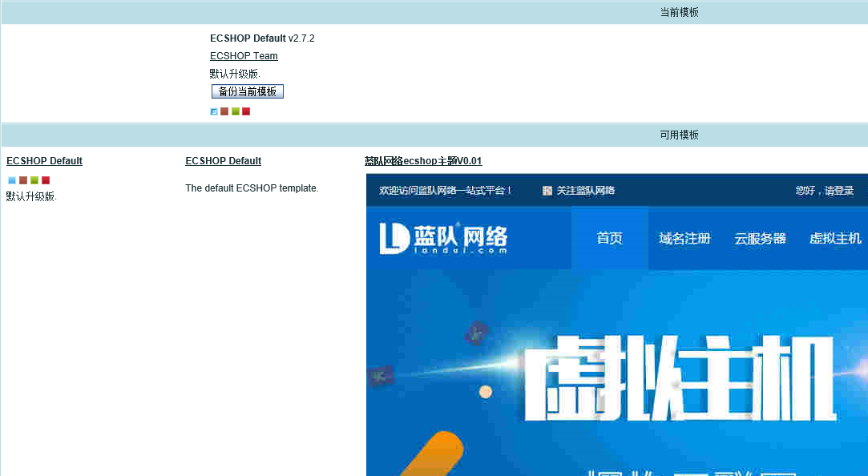
Task: Open the ECSHOP Team author link
Action: (x=244, y=56)
